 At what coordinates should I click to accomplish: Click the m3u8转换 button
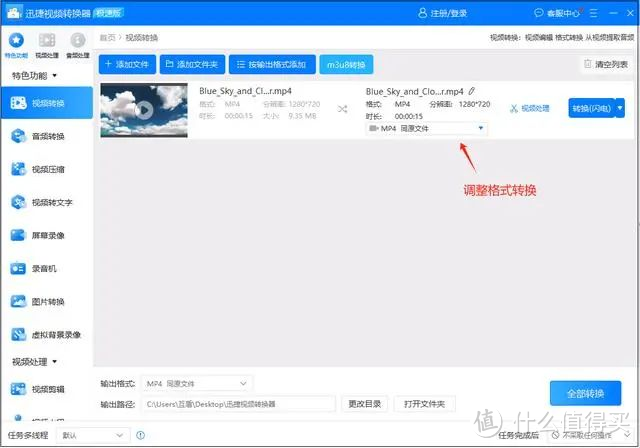click(x=346, y=64)
